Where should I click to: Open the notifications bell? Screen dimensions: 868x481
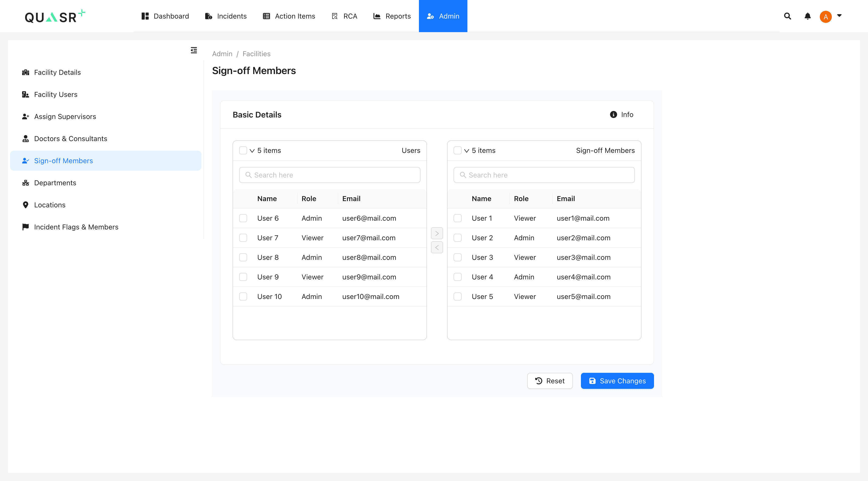coord(808,16)
